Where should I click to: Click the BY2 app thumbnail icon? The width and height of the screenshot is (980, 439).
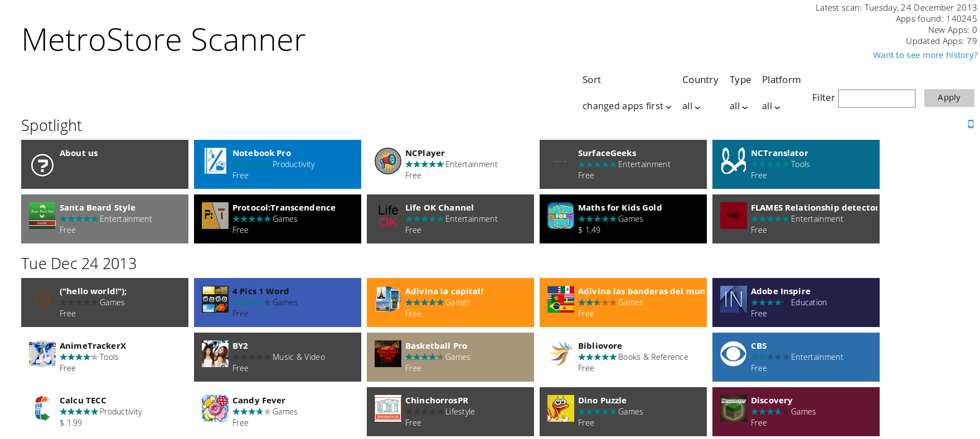215,354
